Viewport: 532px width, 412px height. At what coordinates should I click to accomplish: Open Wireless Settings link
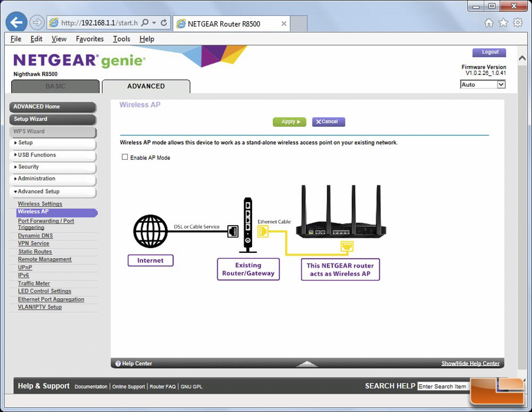point(40,204)
